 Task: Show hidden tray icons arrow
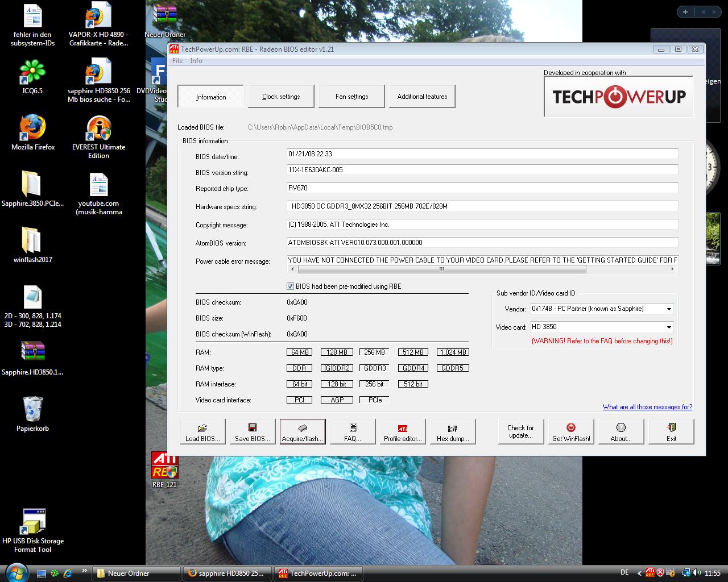point(640,573)
